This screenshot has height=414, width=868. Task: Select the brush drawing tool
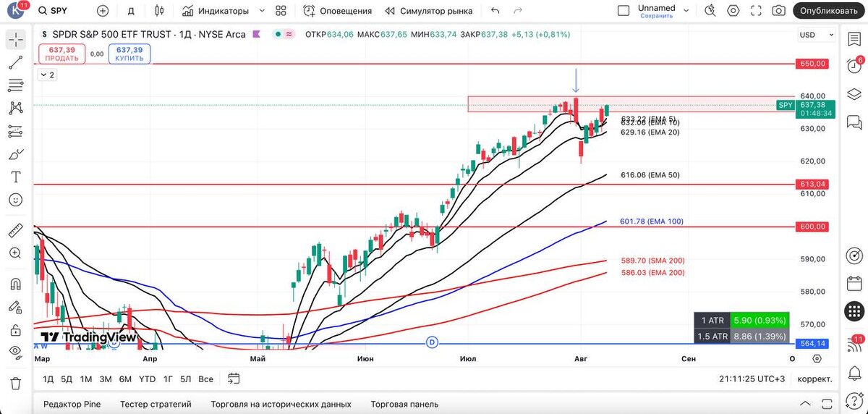16,154
